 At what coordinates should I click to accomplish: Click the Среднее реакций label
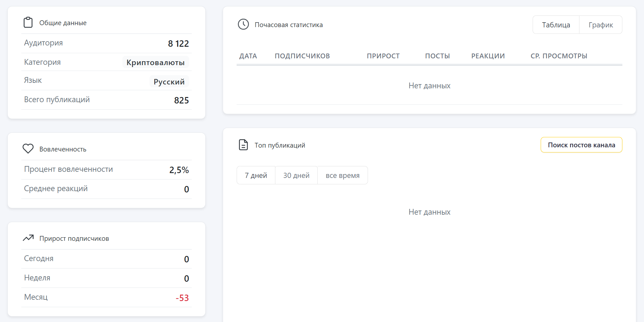(56, 189)
